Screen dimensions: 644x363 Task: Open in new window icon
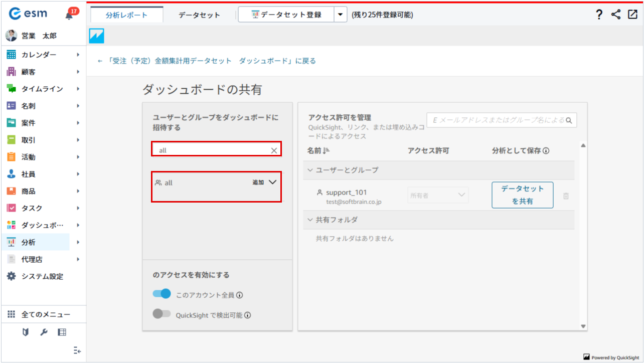coord(632,15)
